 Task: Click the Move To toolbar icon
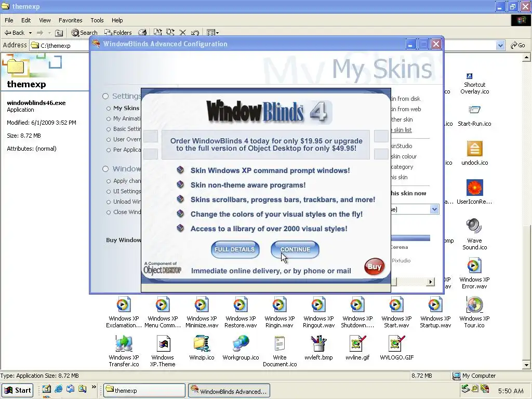click(x=158, y=32)
